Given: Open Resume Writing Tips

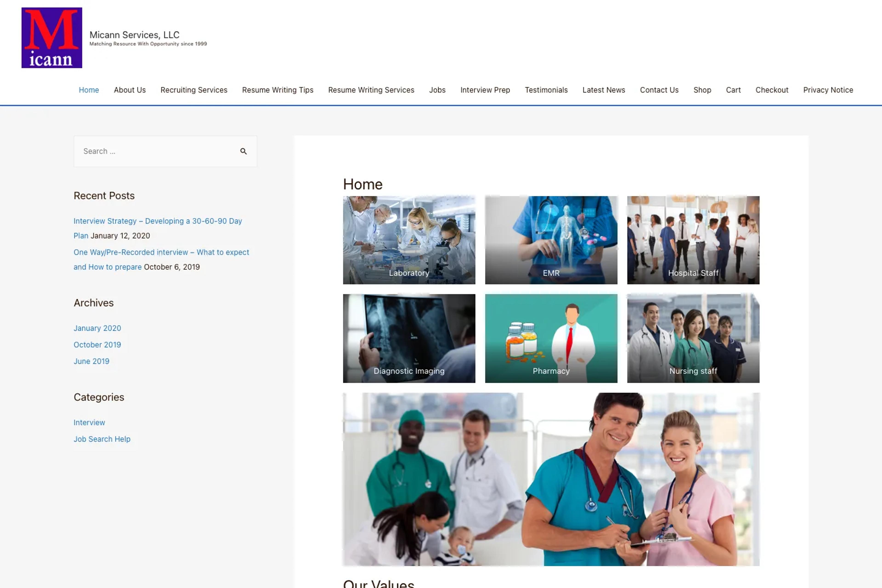Looking at the screenshot, I should tap(277, 90).
